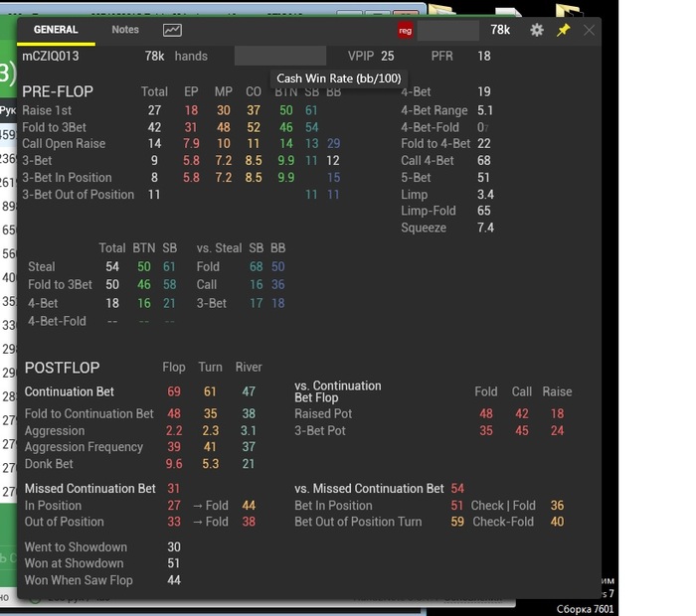
Task: Click the POSTFLOP section heading
Action: coord(62,368)
